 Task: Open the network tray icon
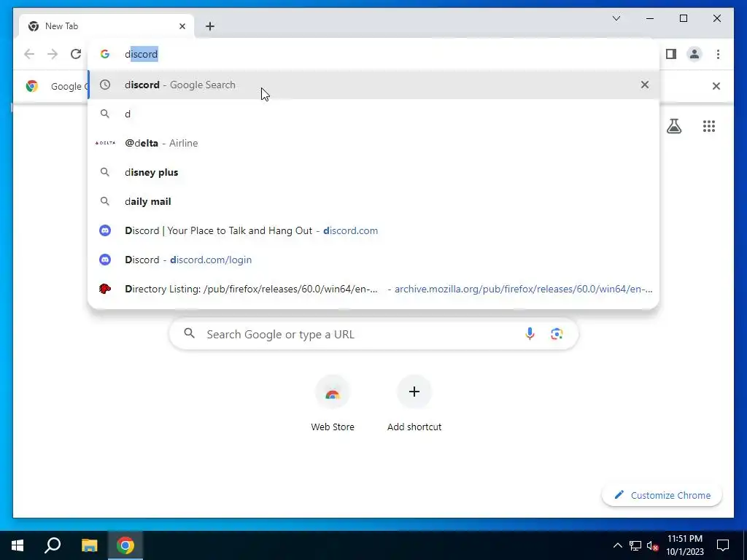click(635, 545)
